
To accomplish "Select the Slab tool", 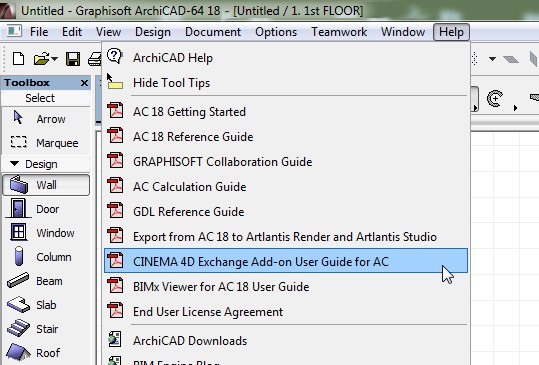I will pos(46,305).
